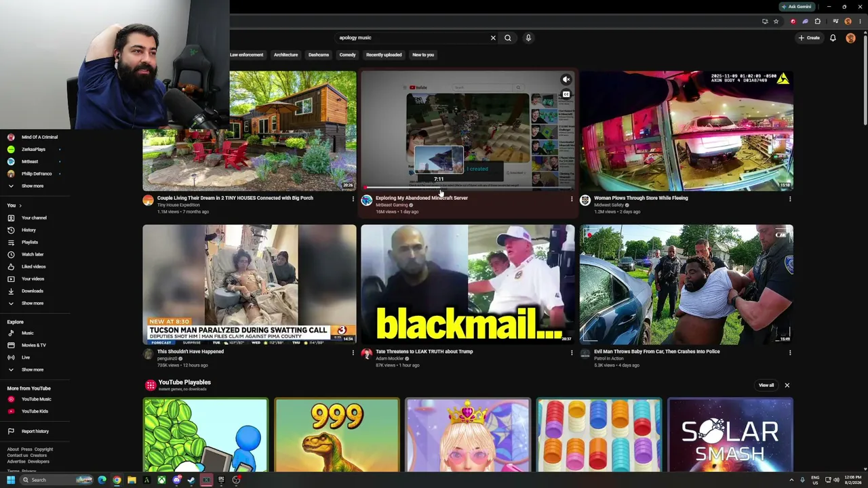Open the Chrome three-dot menu
The height and width of the screenshot is (488, 868).
click(x=860, y=21)
